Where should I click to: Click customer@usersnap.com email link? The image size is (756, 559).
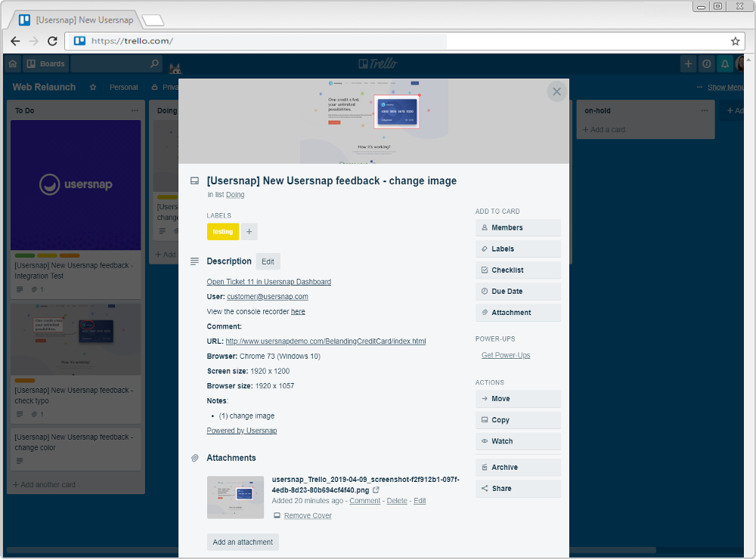click(268, 297)
